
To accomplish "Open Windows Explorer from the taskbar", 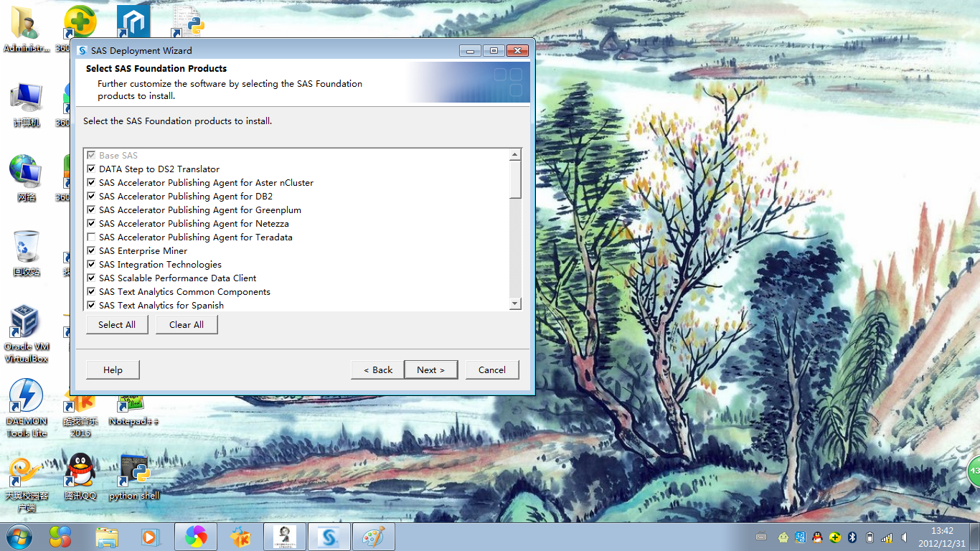I will point(107,537).
